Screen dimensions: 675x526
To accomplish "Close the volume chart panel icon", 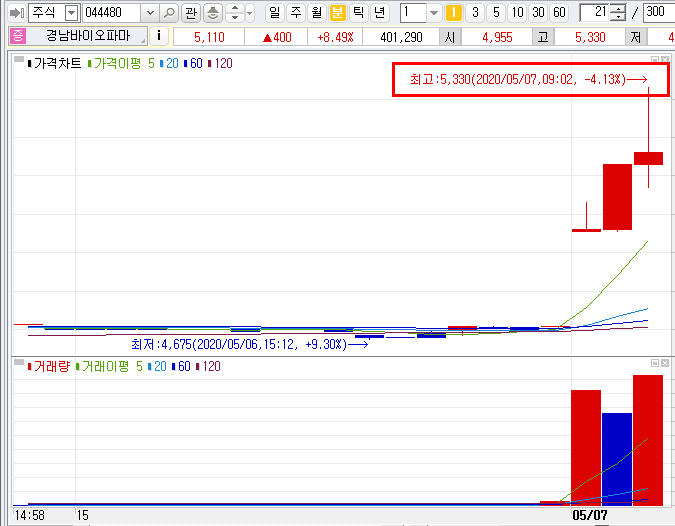I will (x=665, y=363).
